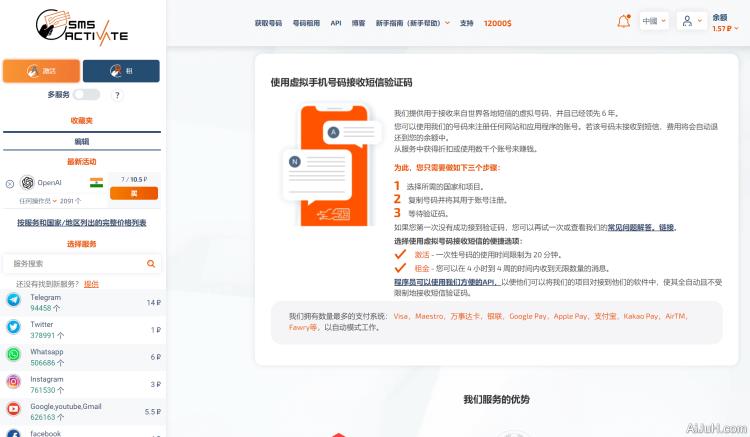Open the 中国 language dropdown
The width and height of the screenshot is (750, 437).
pyautogui.click(x=655, y=21)
